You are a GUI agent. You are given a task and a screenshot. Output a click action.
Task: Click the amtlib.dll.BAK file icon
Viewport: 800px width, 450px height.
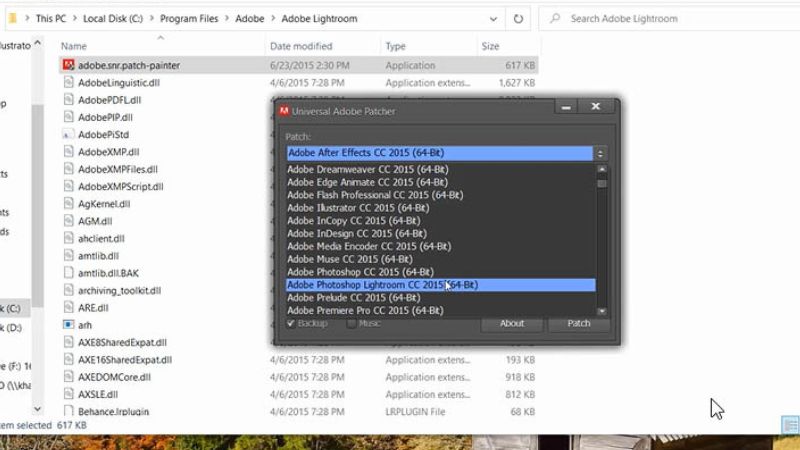[68, 273]
